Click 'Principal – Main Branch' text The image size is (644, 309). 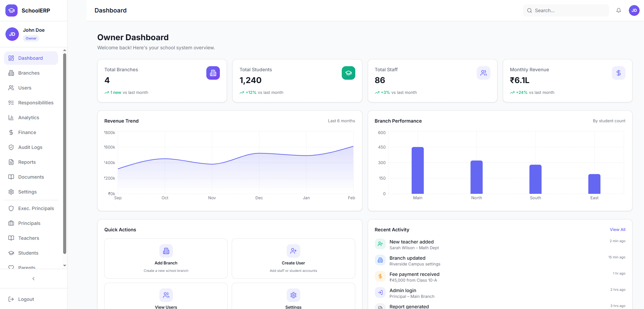point(412,297)
